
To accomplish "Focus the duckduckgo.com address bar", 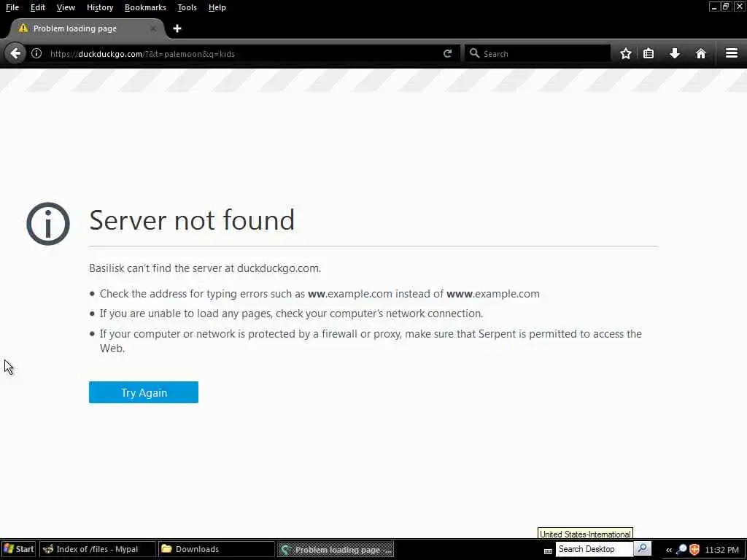I will [243, 54].
